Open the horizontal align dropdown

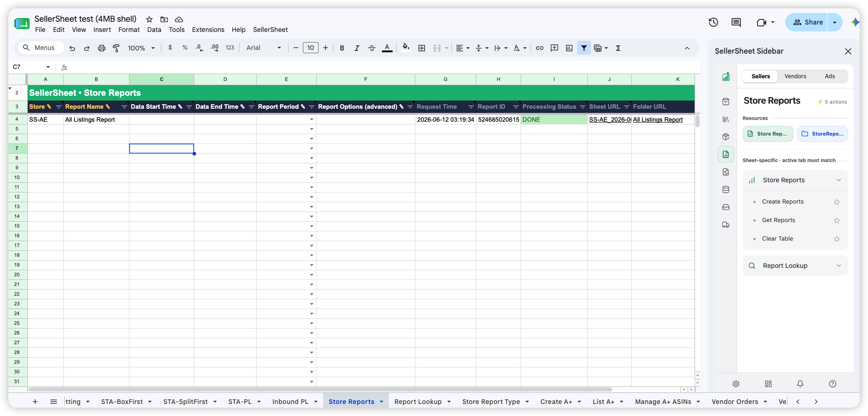point(463,48)
